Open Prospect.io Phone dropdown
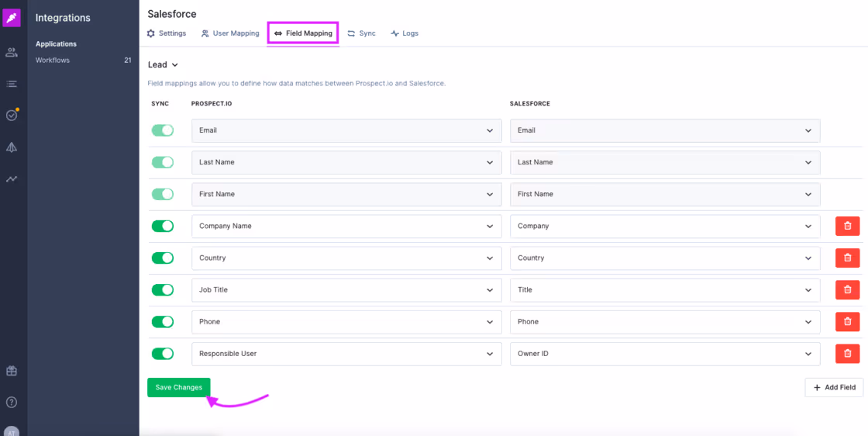This screenshot has width=868, height=436. [x=346, y=321]
